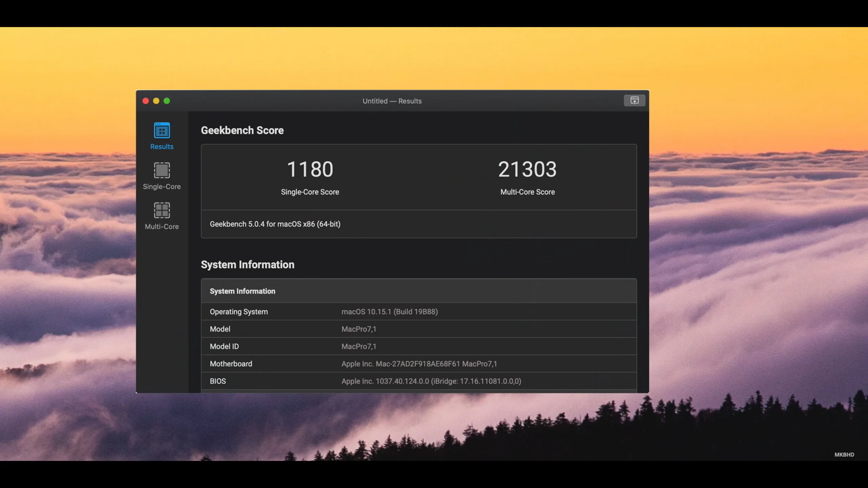Click the Model ID row label
This screenshot has height=488, width=868.
coord(224,347)
